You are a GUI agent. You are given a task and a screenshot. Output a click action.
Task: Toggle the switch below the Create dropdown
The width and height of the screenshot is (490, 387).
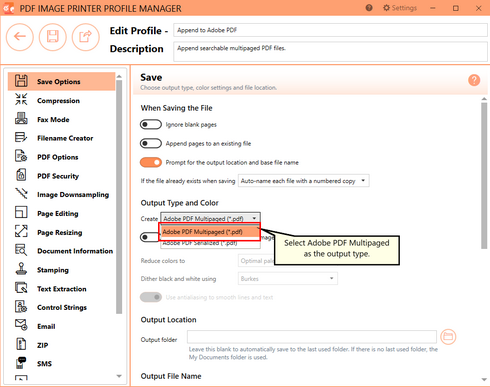point(149,237)
